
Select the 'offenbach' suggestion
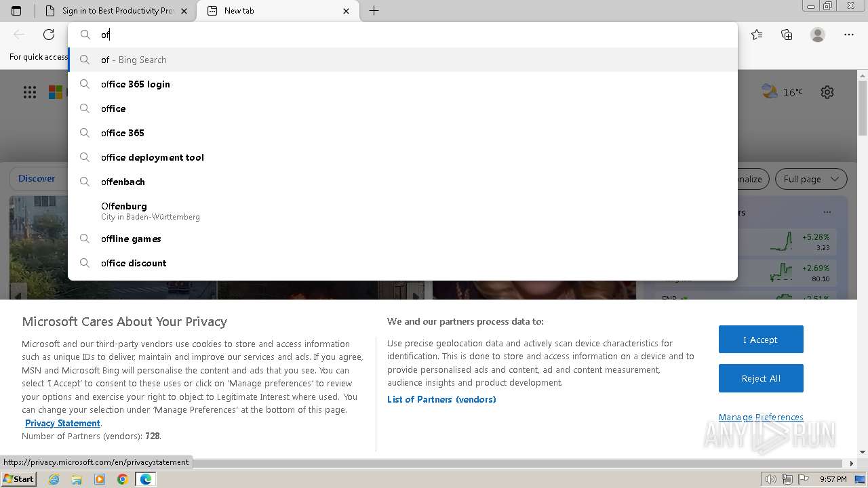403,182
